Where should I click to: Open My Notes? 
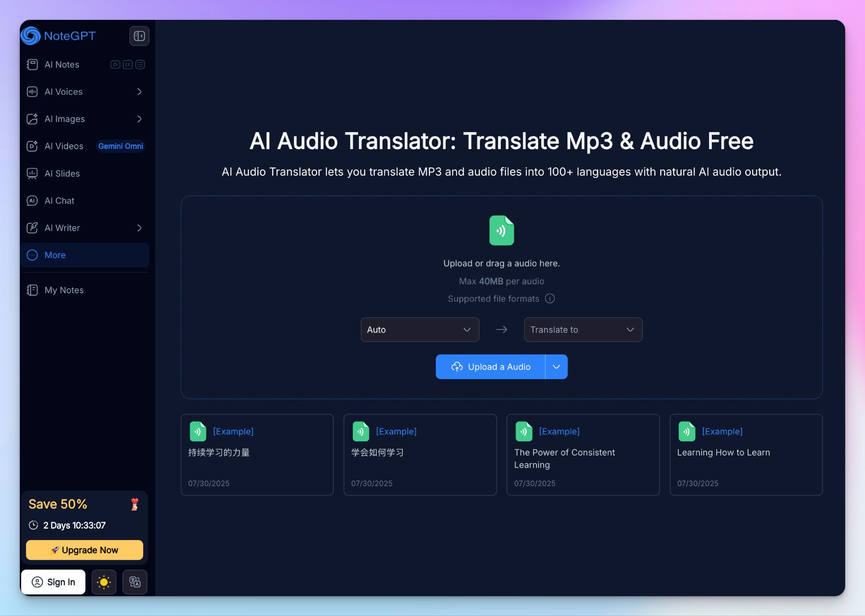[x=84, y=290]
